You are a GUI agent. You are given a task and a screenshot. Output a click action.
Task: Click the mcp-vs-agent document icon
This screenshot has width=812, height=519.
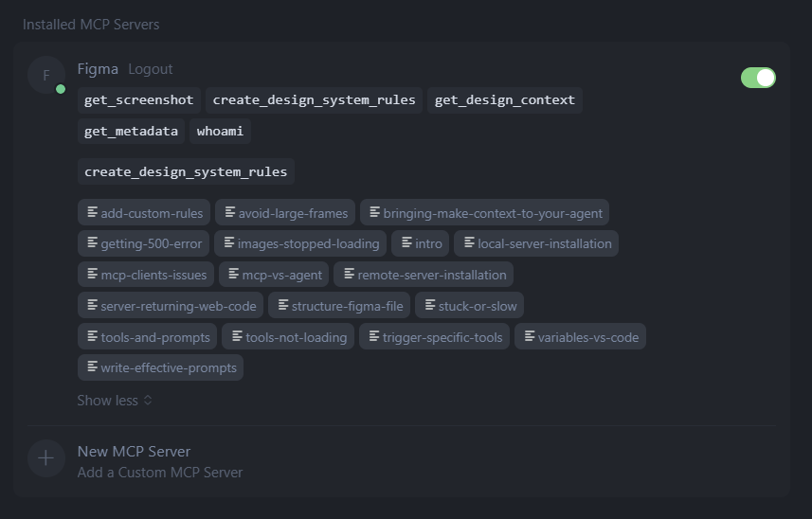point(233,274)
